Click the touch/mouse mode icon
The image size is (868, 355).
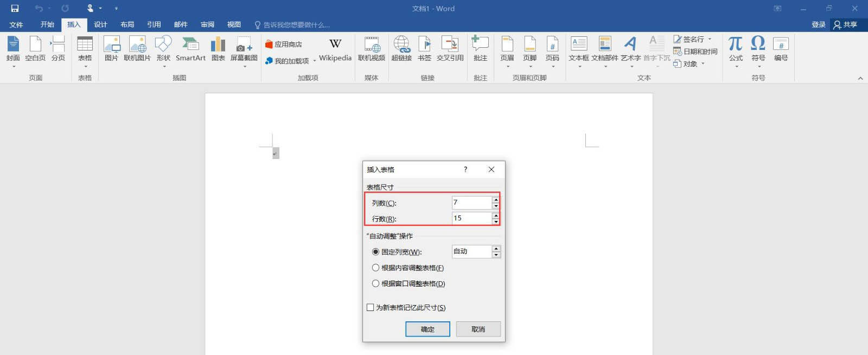coord(90,8)
